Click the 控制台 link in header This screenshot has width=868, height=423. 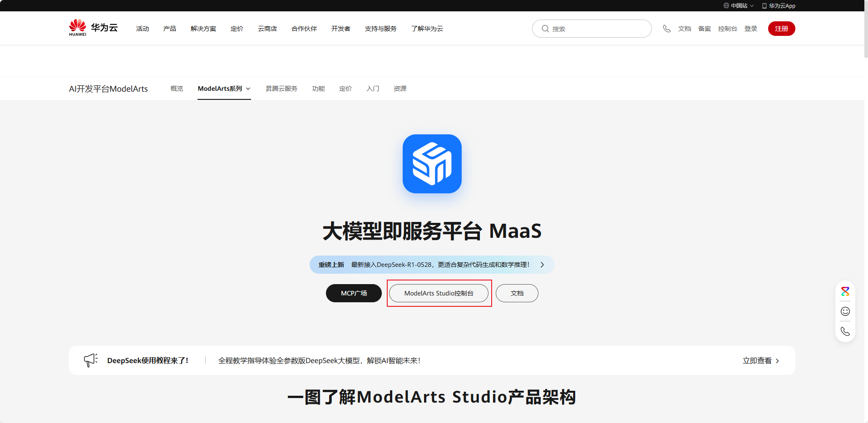[728, 29]
